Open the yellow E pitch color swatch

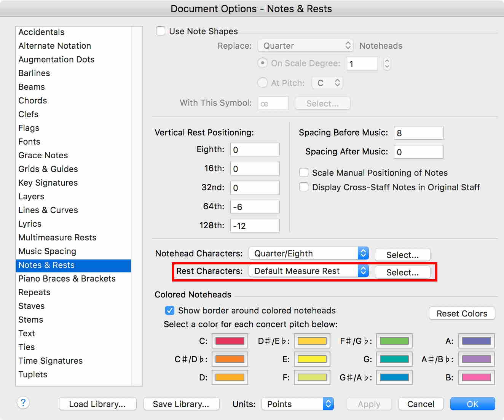[312, 359]
